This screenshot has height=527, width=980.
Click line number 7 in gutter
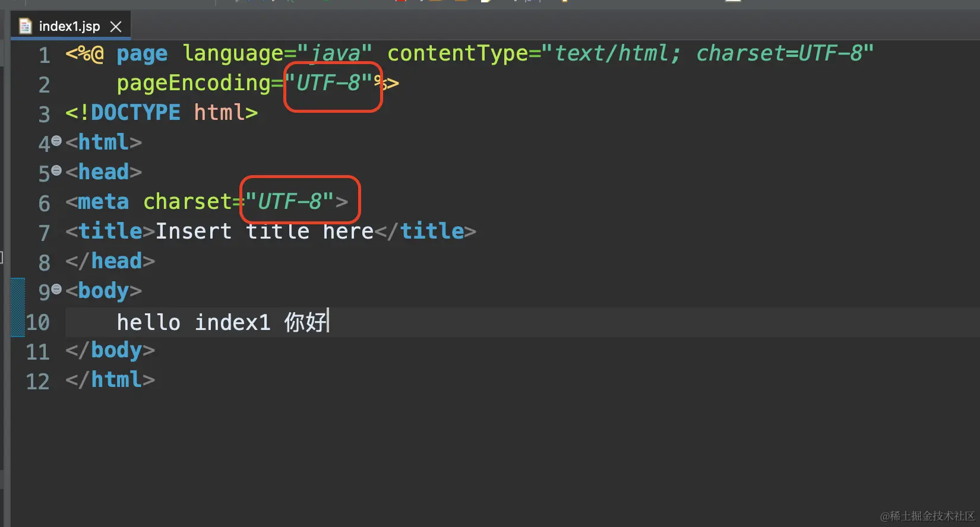45,233
